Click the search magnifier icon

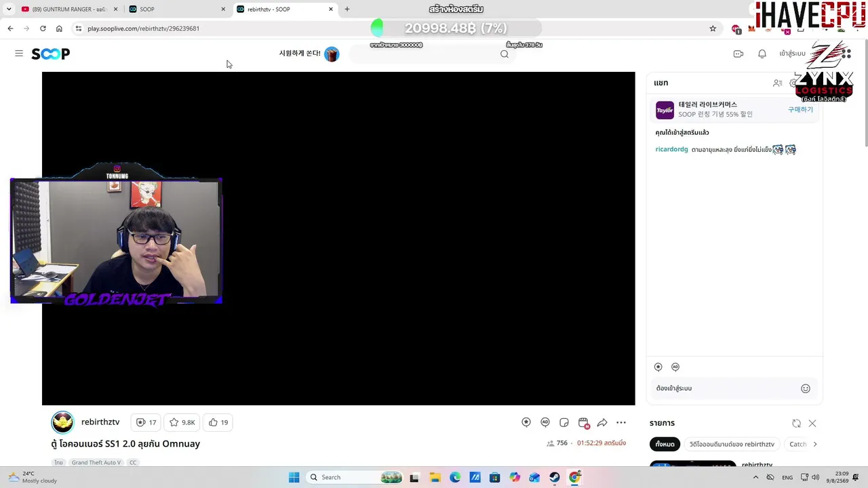tap(505, 54)
